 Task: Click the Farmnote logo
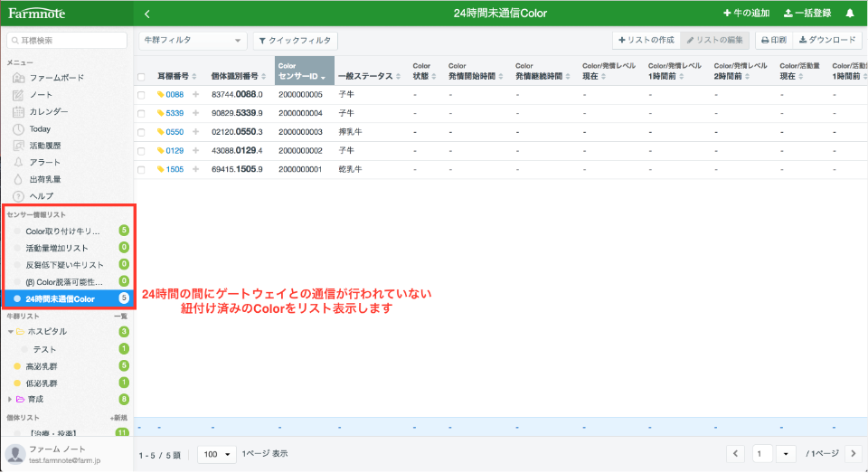(36, 14)
